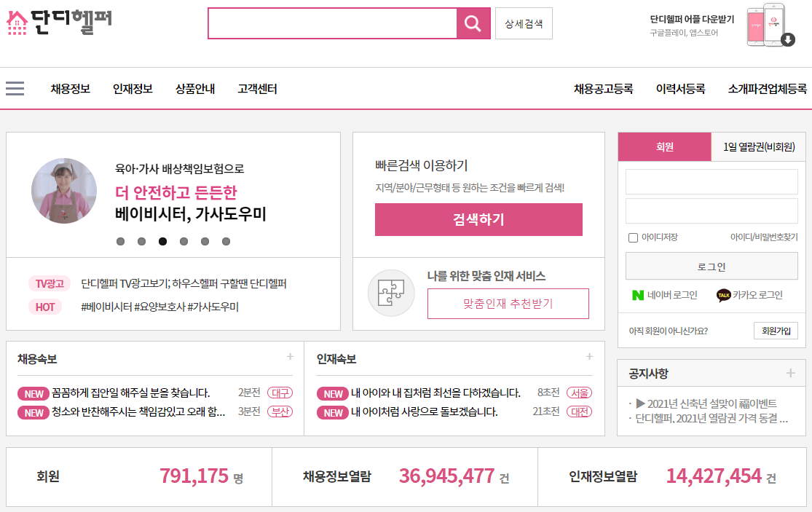
Task: Click the pink search magnifier icon
Action: pyautogui.click(x=472, y=23)
